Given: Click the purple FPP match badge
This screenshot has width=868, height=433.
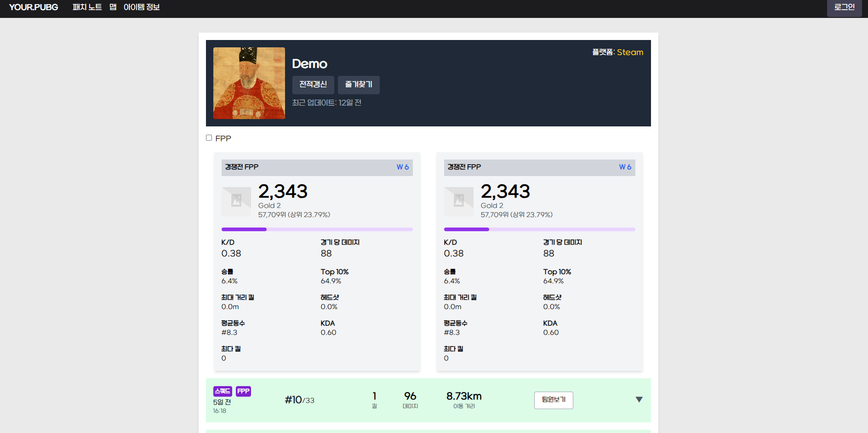Looking at the screenshot, I should tap(243, 391).
